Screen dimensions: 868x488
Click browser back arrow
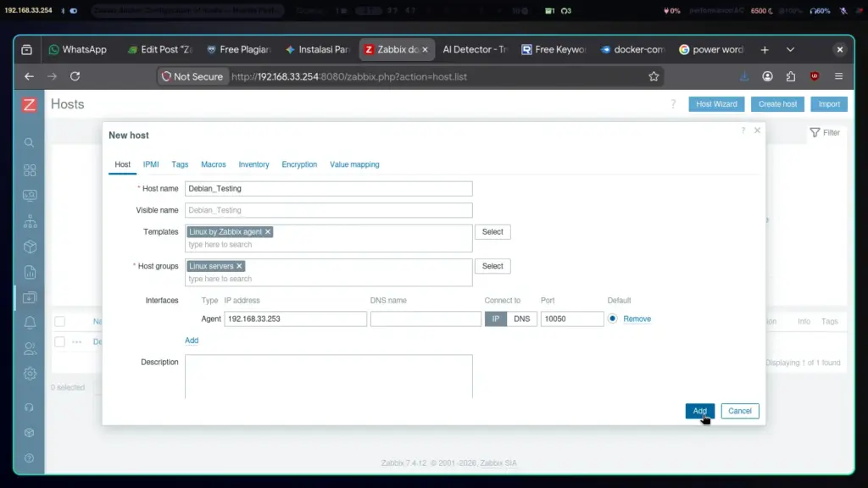[x=29, y=76]
